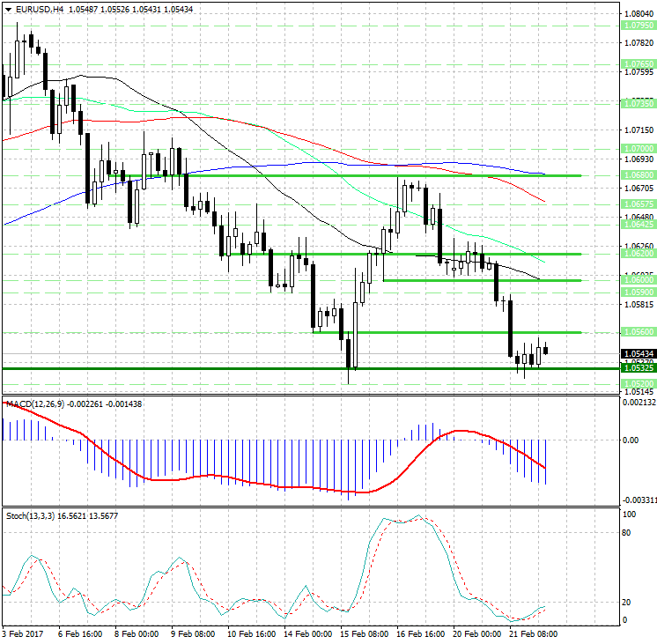Click the chart shift triangle marker at top-left
This screenshot has height=644, width=657.
pyautogui.click(x=7, y=10)
